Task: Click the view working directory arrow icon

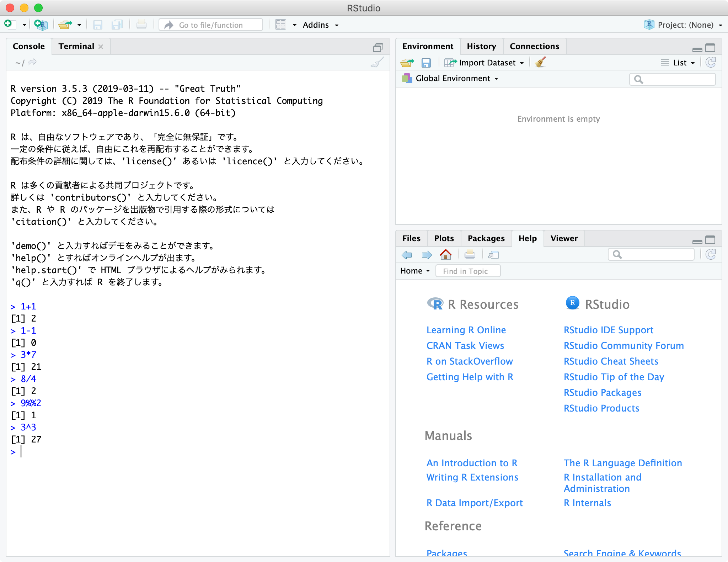Action: coord(32,62)
